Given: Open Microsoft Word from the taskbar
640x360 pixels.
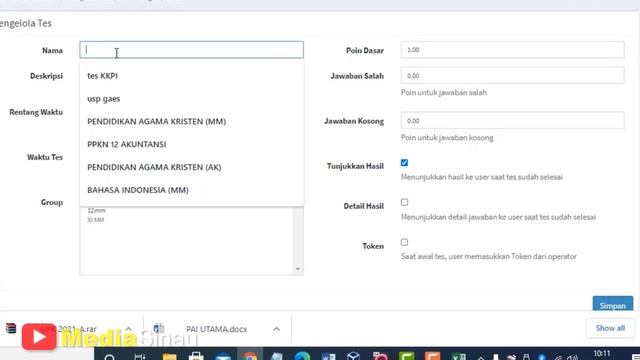Looking at the screenshot, I should [x=329, y=356].
